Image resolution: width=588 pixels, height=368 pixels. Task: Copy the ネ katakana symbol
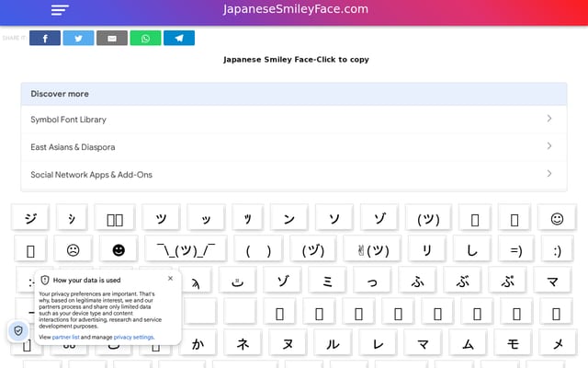(x=243, y=343)
